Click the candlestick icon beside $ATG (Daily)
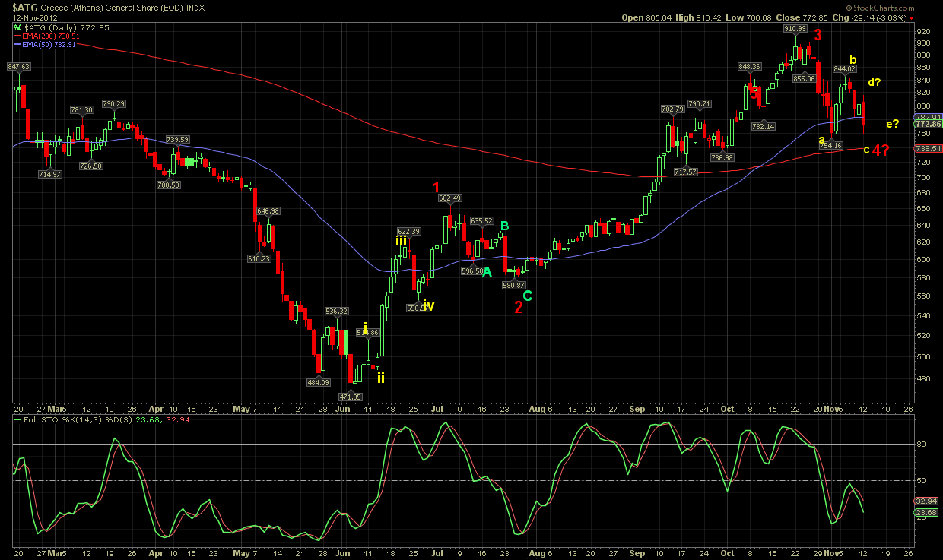Image resolution: width=943 pixels, height=560 pixels. coord(18,27)
